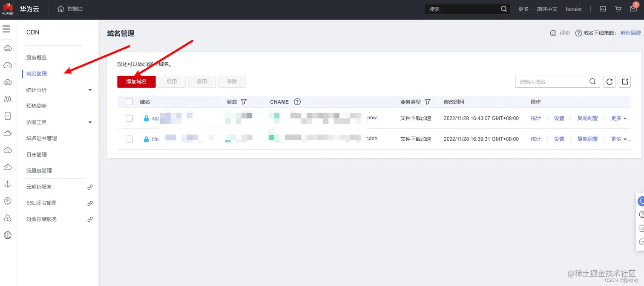Refresh the domain list
The width and height of the screenshot is (644, 286).
[609, 81]
